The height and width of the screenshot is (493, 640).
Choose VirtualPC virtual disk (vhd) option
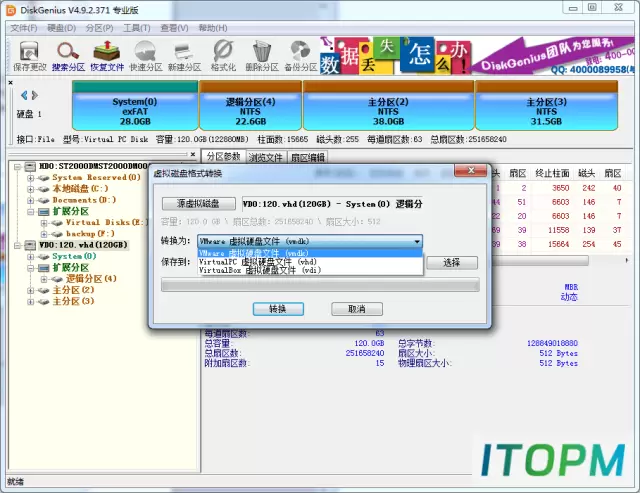(x=310, y=262)
